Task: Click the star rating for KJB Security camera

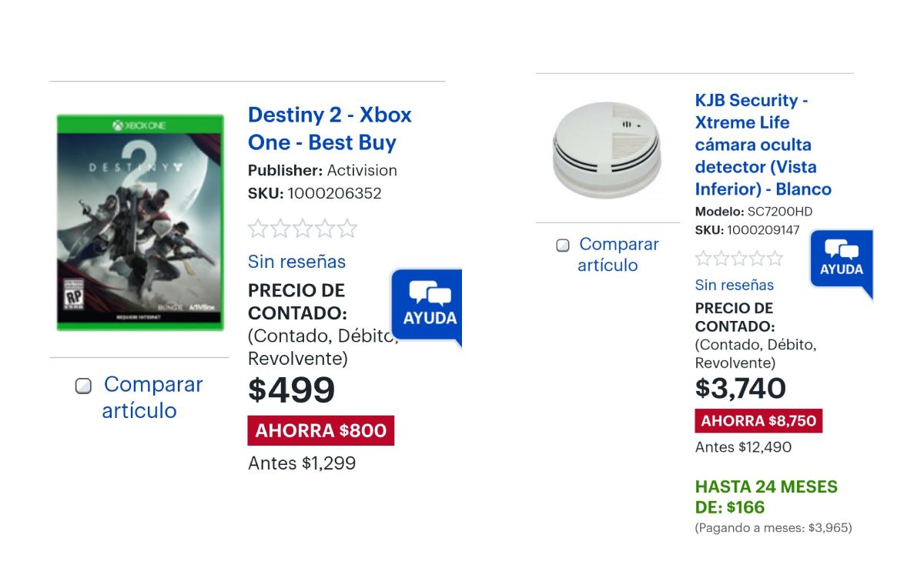Action: (738, 259)
